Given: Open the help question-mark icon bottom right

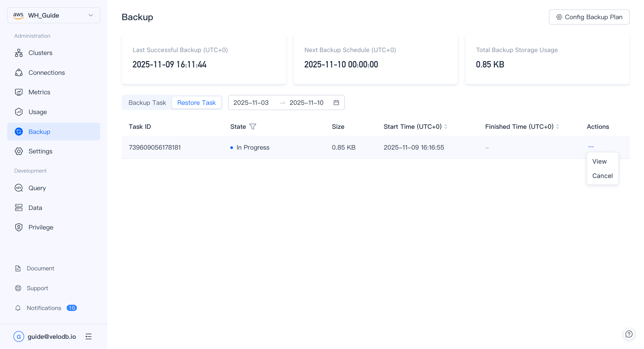Looking at the screenshot, I should point(629,334).
